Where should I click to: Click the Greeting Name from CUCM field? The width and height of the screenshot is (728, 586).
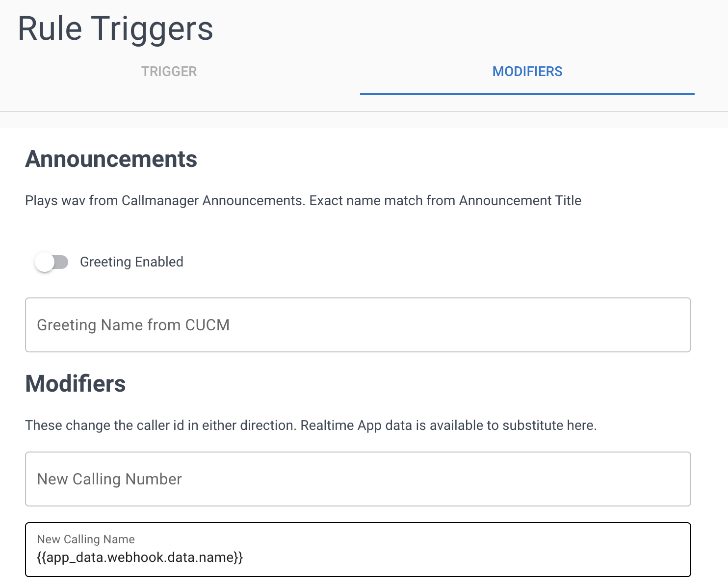pyautogui.click(x=358, y=325)
